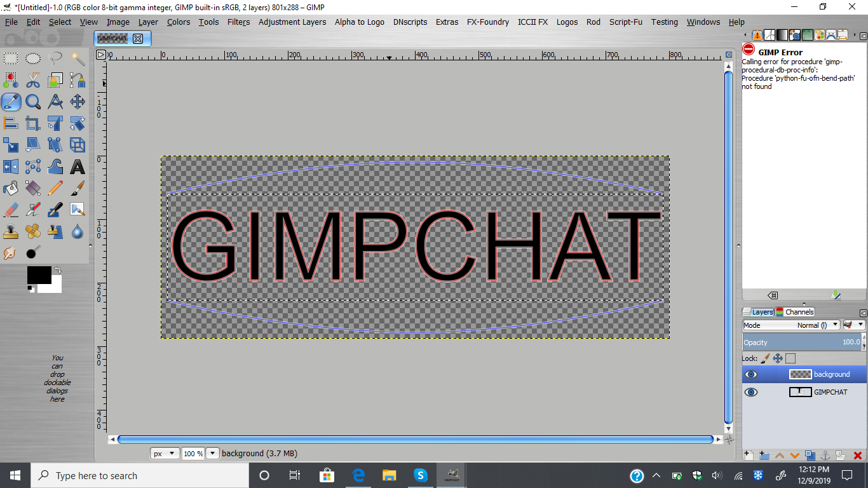Screen dimensions: 868x488
Task: Select the Move tool
Action: (x=78, y=102)
